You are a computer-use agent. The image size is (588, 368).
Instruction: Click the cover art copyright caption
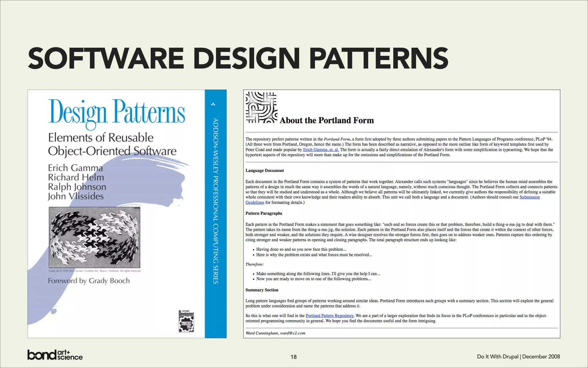coord(95,271)
